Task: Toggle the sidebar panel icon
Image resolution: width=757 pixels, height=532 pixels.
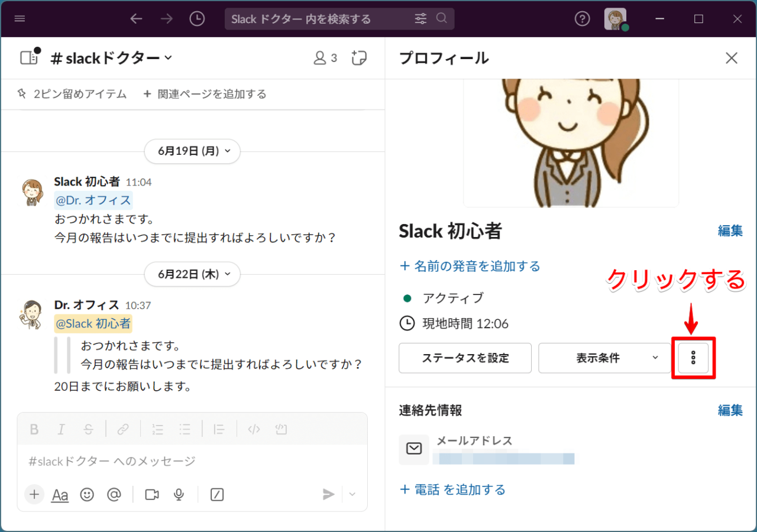Action: 29,57
